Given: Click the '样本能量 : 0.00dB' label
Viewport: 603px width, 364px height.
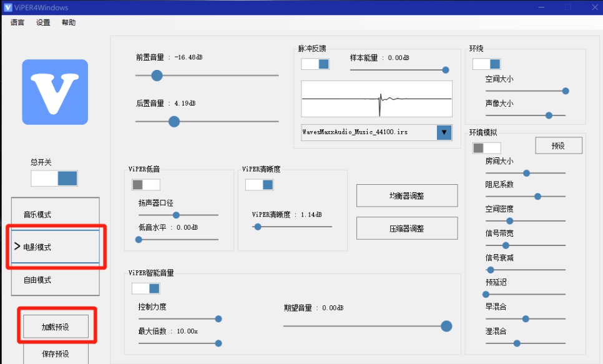Looking at the screenshot, I should click(380, 57).
